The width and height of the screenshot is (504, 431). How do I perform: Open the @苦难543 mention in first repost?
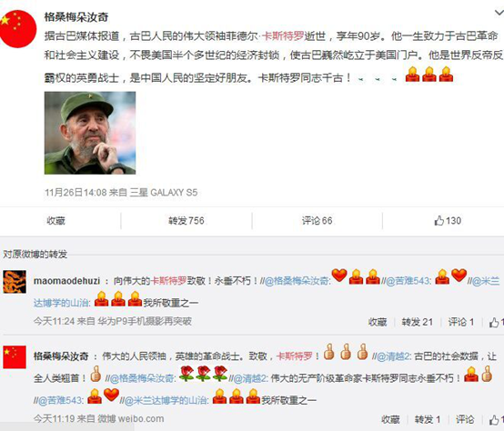pos(407,281)
